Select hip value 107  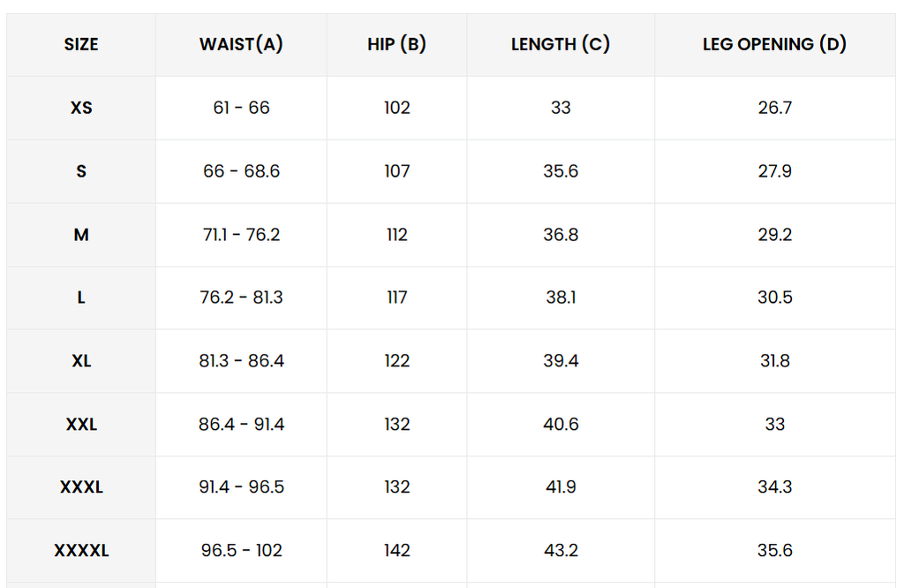396,171
